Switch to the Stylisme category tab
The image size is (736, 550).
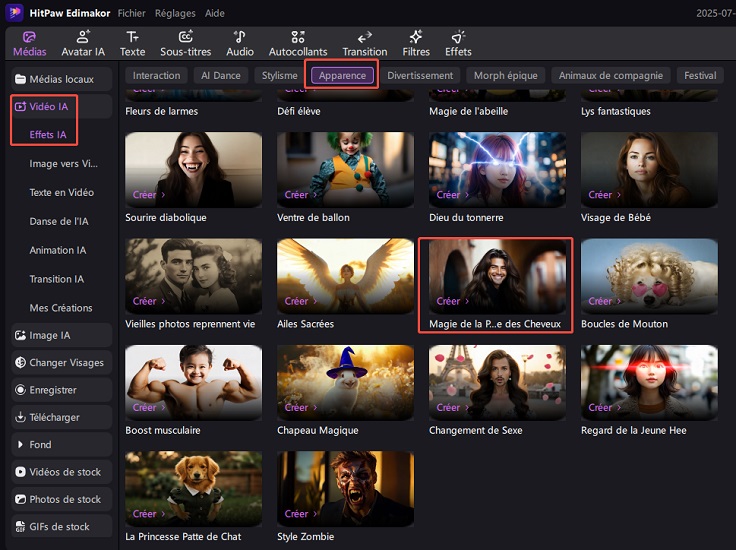(x=280, y=76)
